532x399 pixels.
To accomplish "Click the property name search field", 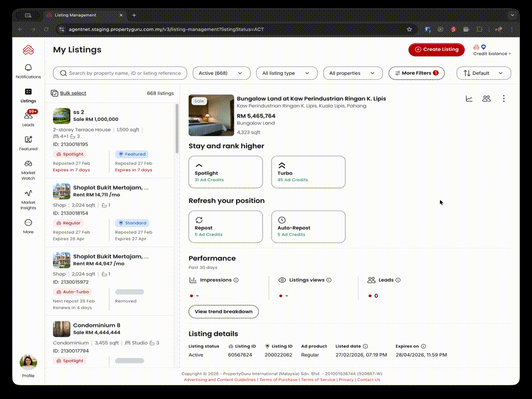I will (x=124, y=73).
